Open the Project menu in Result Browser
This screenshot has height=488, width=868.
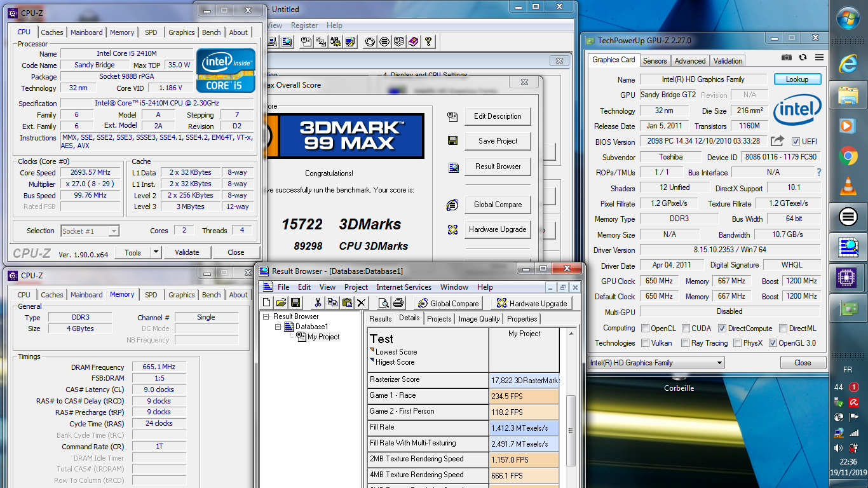point(356,287)
